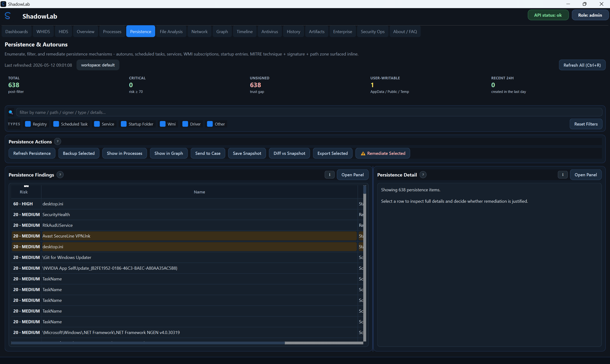Click the USER-WRITABLE 1 stat value
Image resolution: width=610 pixels, height=364 pixels.
(x=372, y=85)
